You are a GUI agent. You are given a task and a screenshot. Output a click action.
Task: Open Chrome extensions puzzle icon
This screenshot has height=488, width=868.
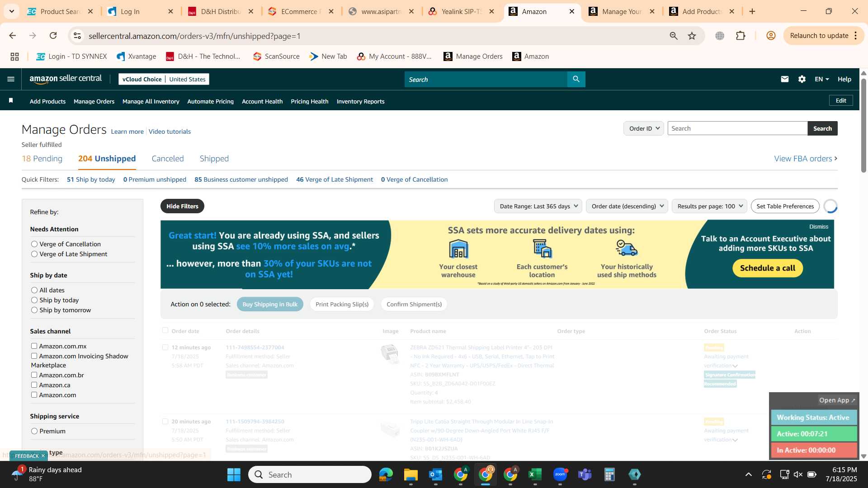741,36
